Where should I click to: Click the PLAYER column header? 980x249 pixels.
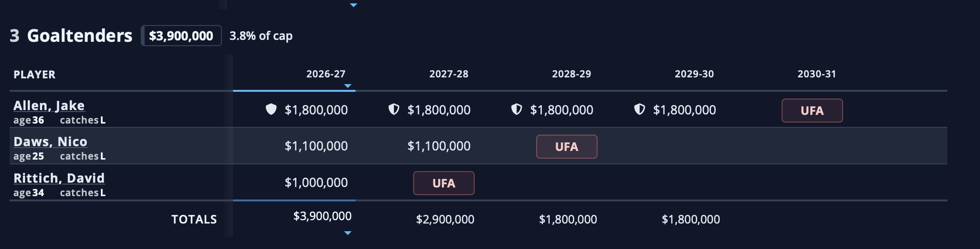(35, 75)
